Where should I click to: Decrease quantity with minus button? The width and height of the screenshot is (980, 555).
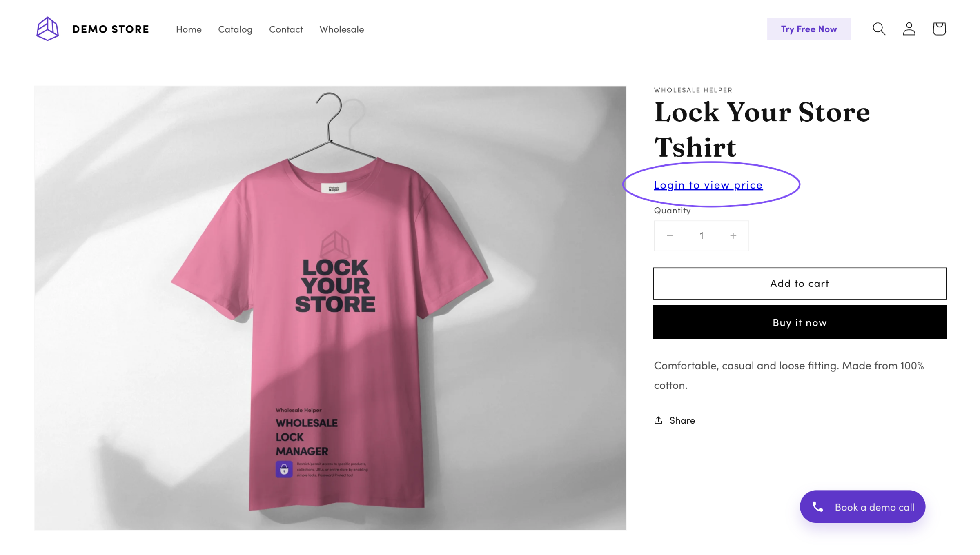pyautogui.click(x=670, y=236)
